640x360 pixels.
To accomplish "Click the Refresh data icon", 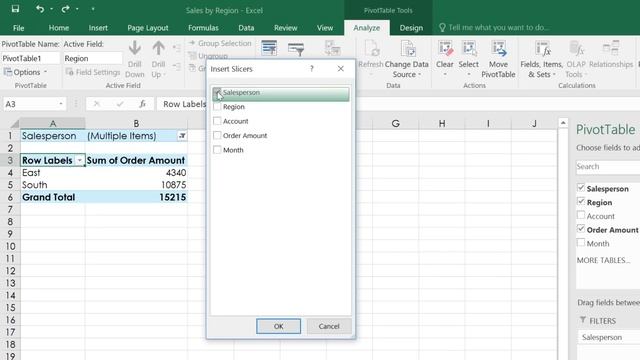I will coord(371,49).
